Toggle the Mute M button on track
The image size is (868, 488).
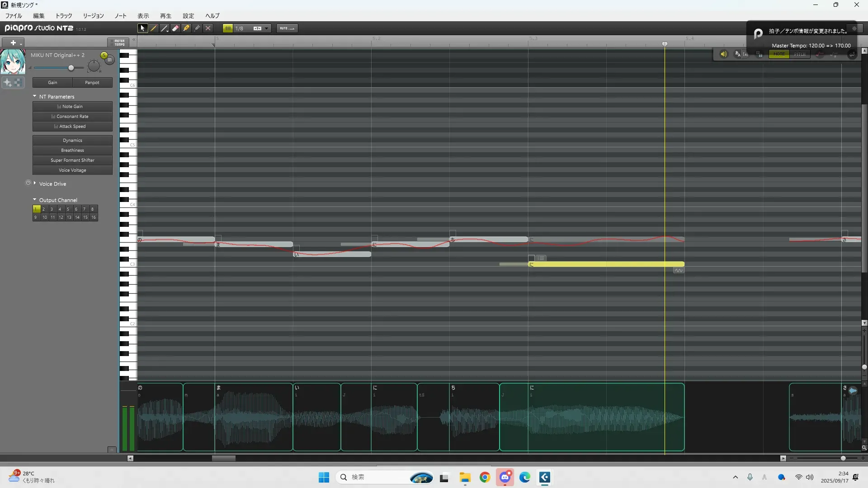(x=109, y=60)
